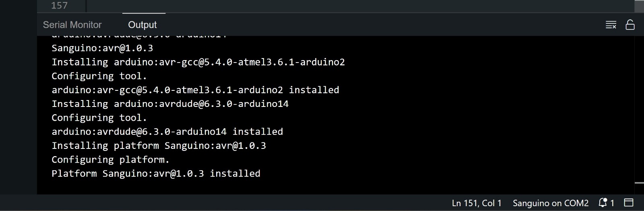Switch to the Serial Monitor tab

point(72,25)
